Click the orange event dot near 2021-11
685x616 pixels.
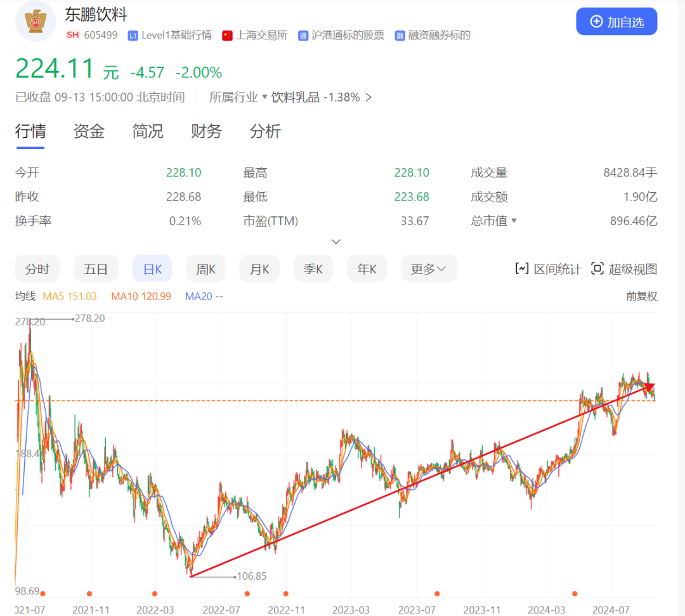(x=89, y=594)
